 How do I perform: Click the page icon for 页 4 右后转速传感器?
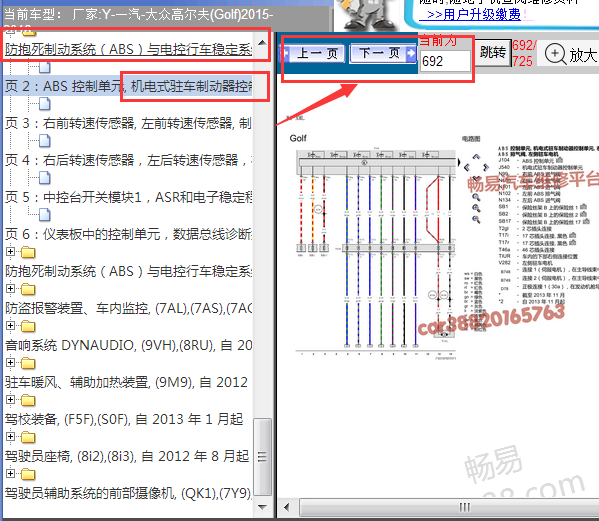click(45, 141)
